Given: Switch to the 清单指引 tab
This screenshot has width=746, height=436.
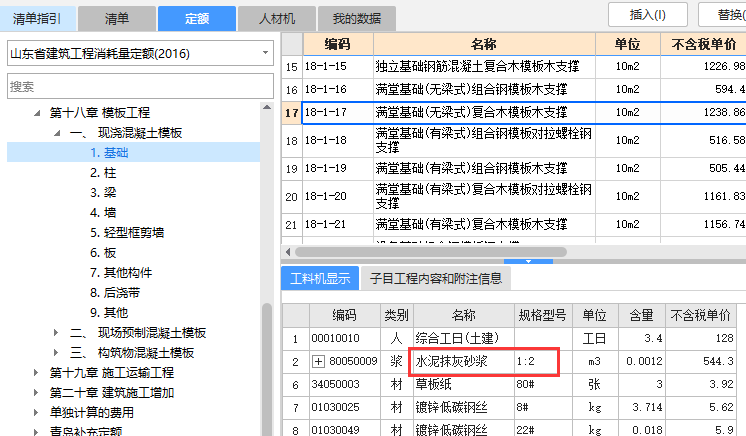Looking at the screenshot, I should 37,19.
